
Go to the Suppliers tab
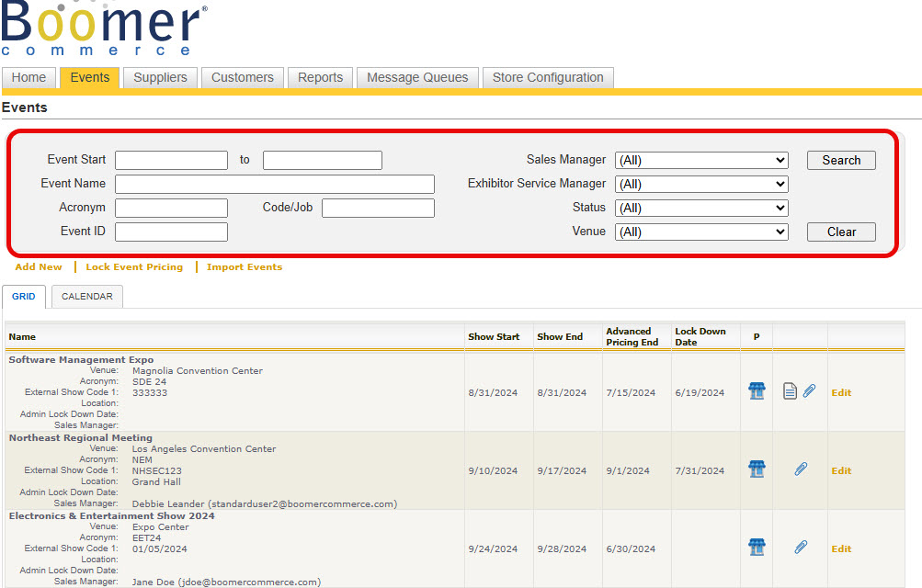[160, 77]
